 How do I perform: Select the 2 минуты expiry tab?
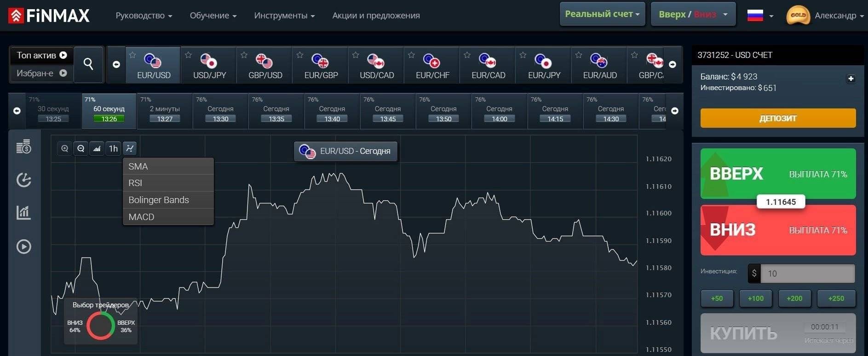pyautogui.click(x=165, y=111)
